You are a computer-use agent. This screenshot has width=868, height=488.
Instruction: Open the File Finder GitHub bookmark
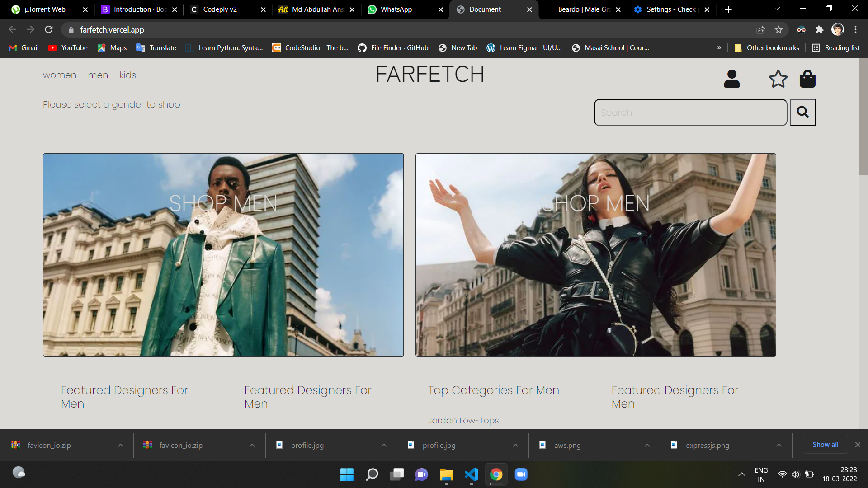[393, 48]
